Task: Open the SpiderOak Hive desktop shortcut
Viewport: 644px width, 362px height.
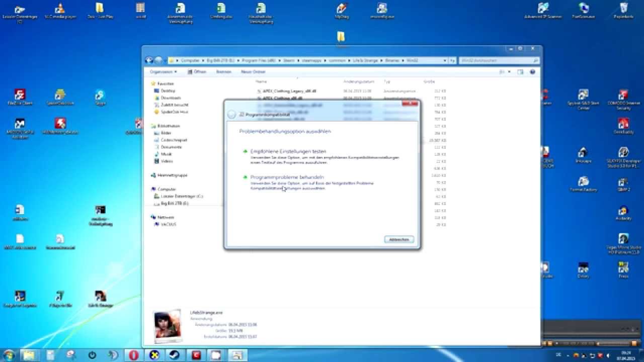Action: 60,97
